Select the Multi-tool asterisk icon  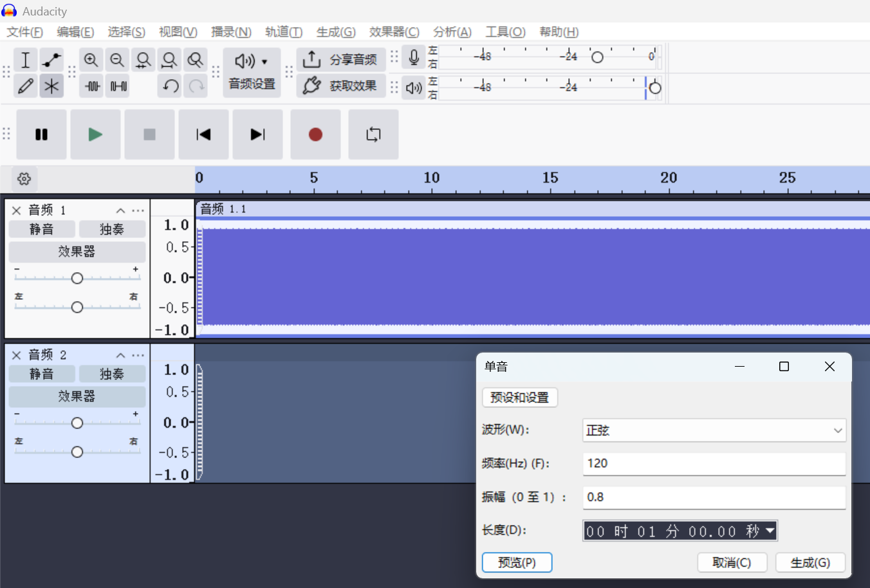pyautogui.click(x=51, y=86)
